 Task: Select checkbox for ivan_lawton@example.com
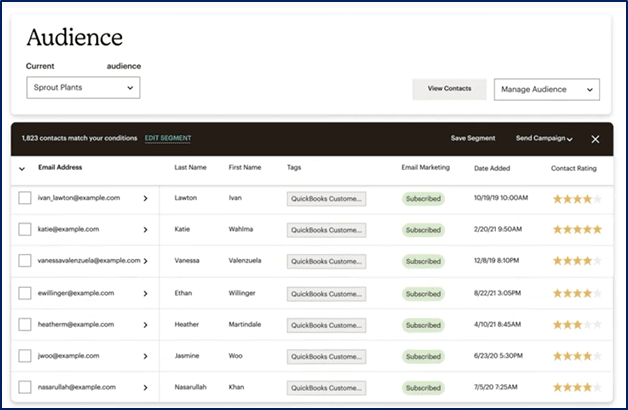(25, 198)
